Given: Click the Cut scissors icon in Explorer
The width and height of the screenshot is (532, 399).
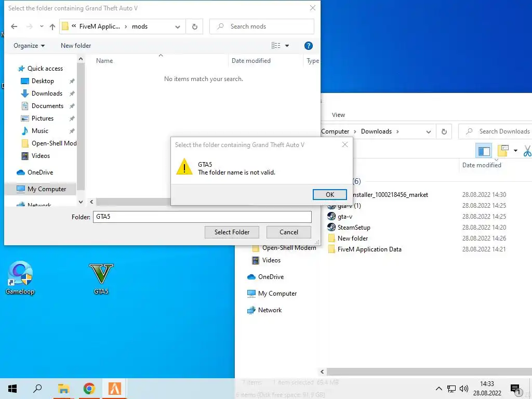Looking at the screenshot, I should coord(527,151).
